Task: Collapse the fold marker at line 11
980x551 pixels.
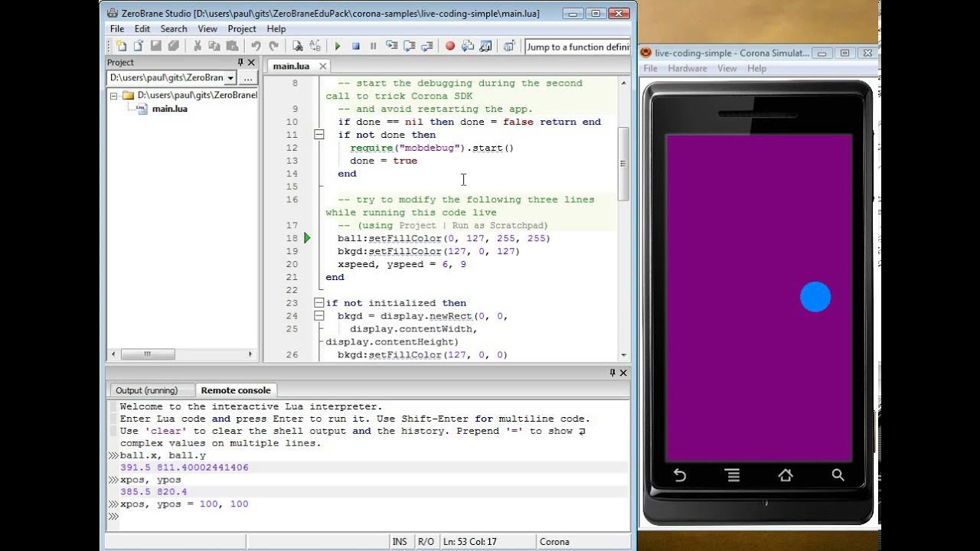Action: (x=318, y=135)
